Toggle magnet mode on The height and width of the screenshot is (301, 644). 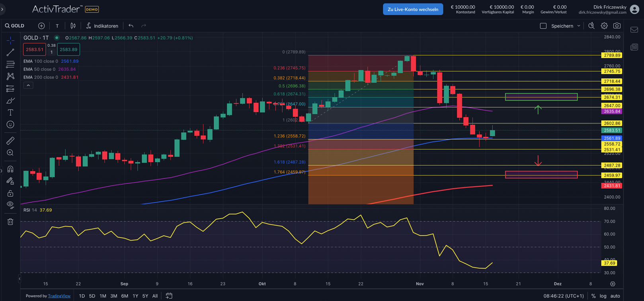(x=10, y=169)
